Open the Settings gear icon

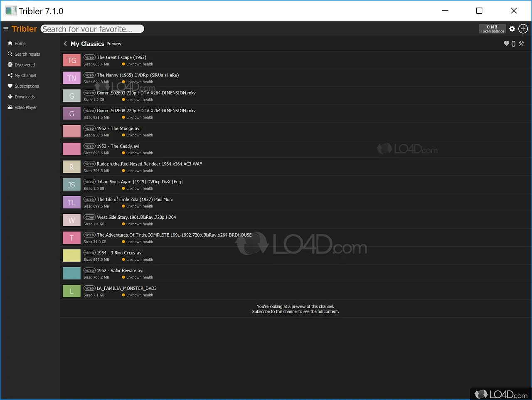pyautogui.click(x=512, y=29)
